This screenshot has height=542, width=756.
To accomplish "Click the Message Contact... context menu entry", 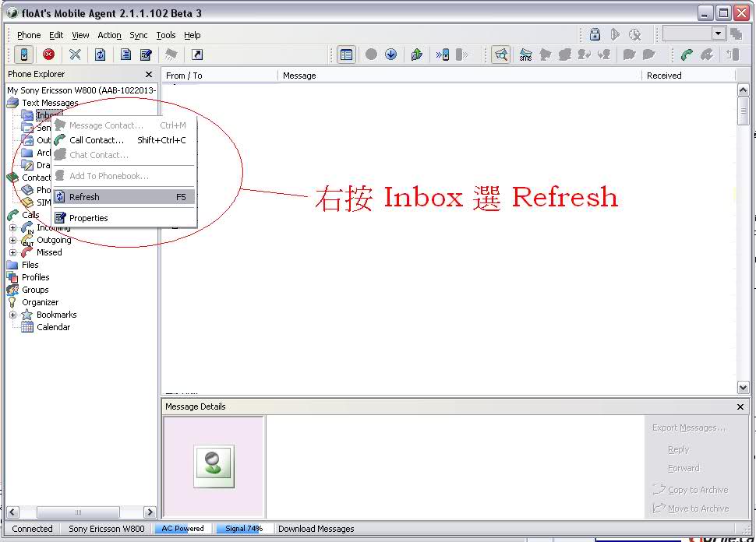I will [124, 125].
